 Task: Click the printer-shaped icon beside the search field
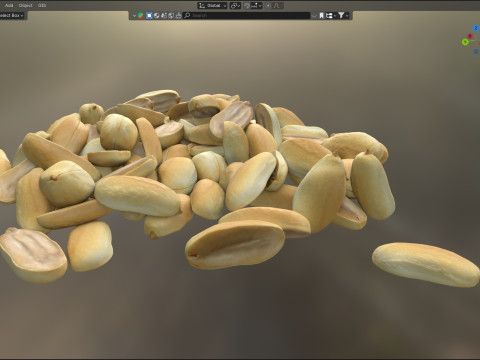tap(179, 15)
